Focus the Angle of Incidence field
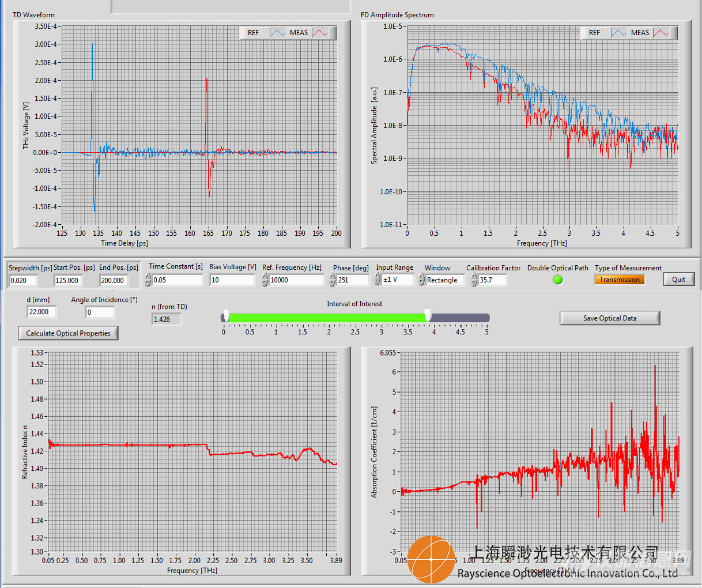The width and height of the screenshot is (702, 588). coord(100,312)
